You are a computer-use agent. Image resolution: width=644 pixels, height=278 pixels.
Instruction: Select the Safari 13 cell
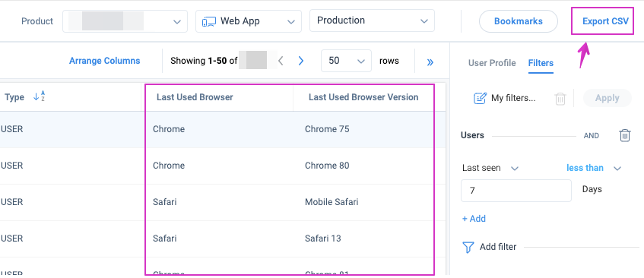point(323,239)
